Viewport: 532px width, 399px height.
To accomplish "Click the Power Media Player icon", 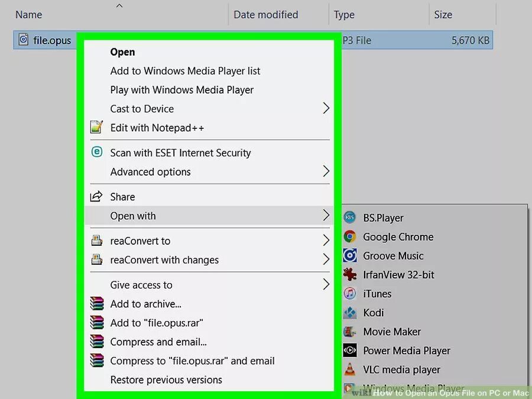I will pos(350,351).
